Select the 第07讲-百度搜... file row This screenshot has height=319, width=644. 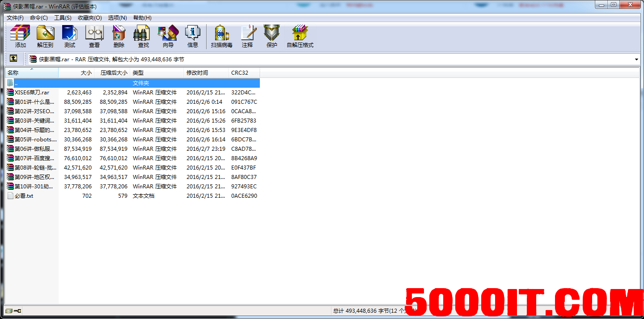[x=133, y=158]
